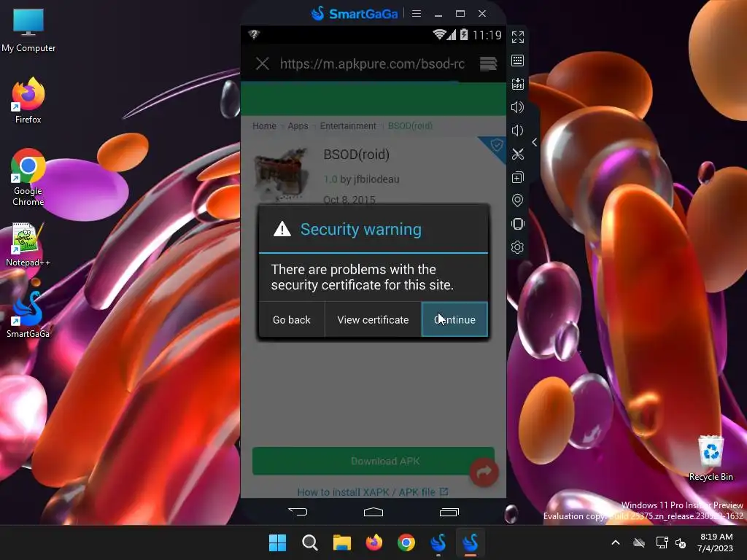Screen dimensions: 747x560
Task: Launch Firefox from the taskbar
Action: (x=374, y=542)
